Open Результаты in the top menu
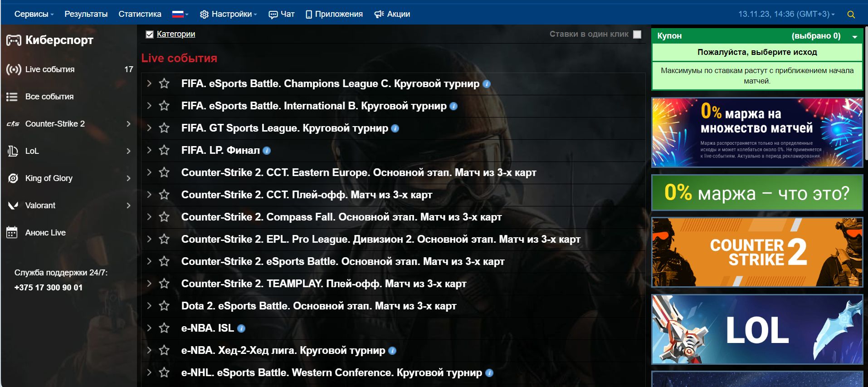Screen dimensions: 868x387 tap(86, 14)
